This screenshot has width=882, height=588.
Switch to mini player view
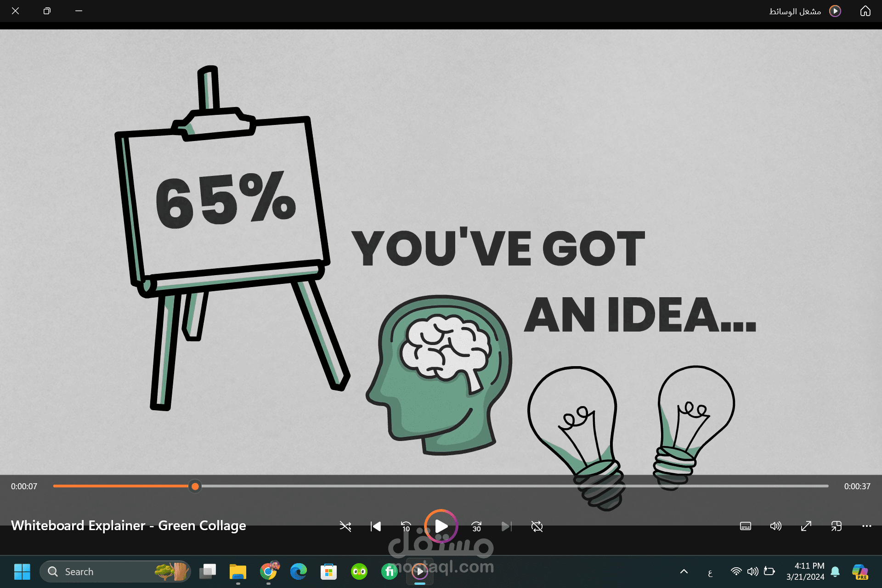coord(836,526)
